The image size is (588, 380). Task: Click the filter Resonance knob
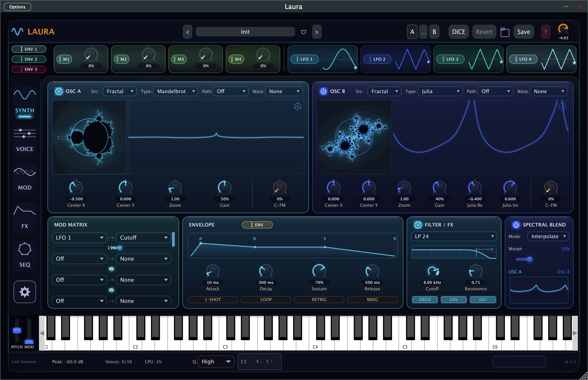(476, 271)
